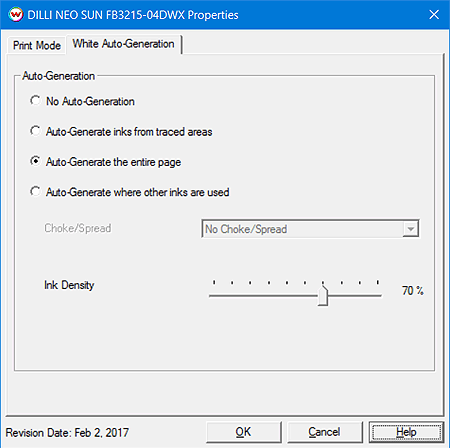This screenshot has height=448, width=450.
Task: Open the Choke/Spread dropdown arrow
Action: pos(410,229)
